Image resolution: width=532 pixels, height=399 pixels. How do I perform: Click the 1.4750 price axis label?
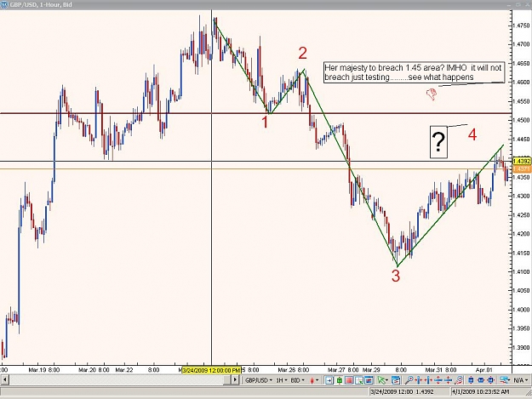521,26
